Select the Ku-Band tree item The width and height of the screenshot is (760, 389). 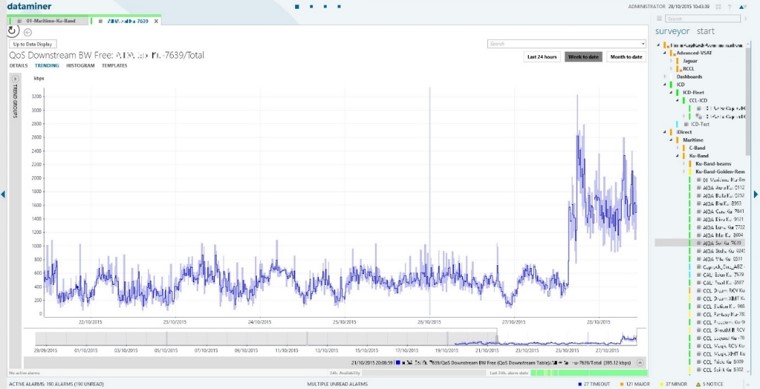pyautogui.click(x=699, y=156)
